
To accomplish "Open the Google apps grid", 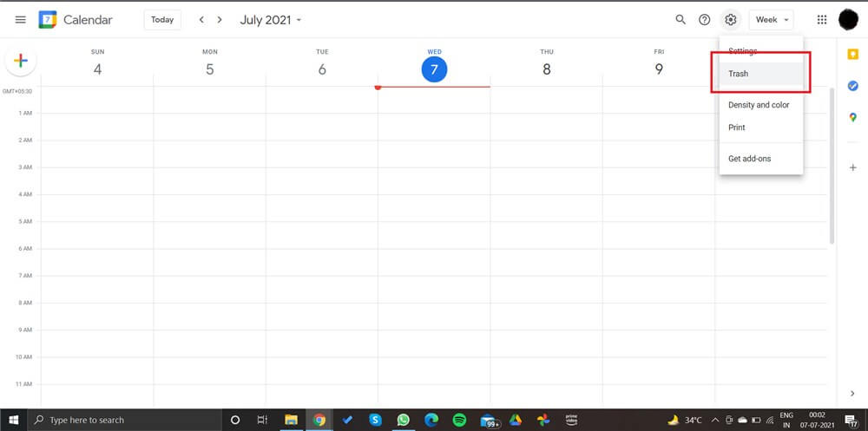I will (822, 20).
